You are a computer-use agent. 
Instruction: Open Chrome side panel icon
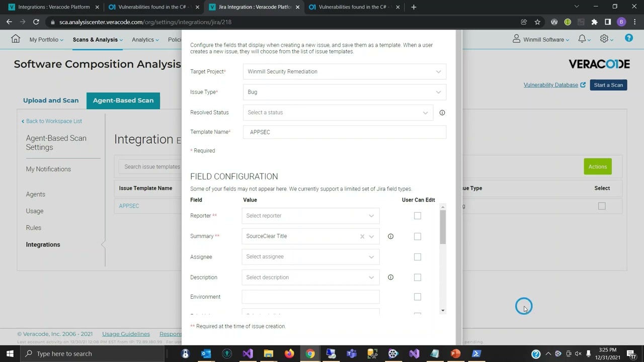608,22
